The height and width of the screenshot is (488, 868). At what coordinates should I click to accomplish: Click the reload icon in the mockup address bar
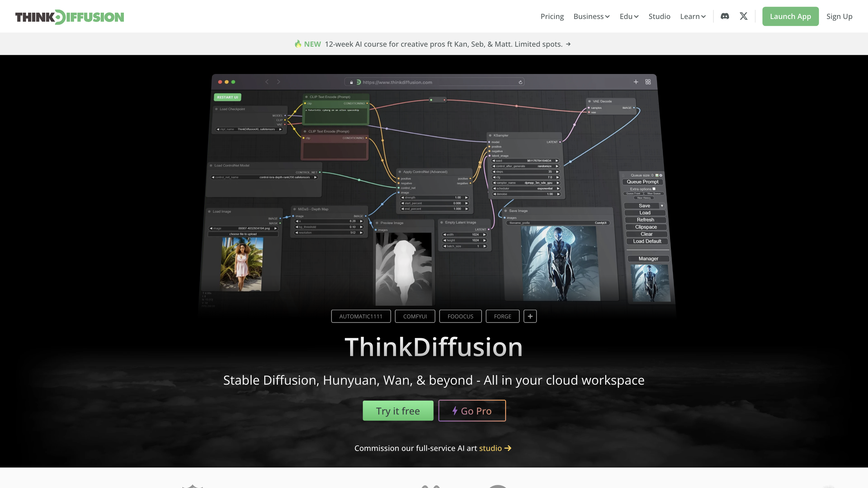click(520, 82)
